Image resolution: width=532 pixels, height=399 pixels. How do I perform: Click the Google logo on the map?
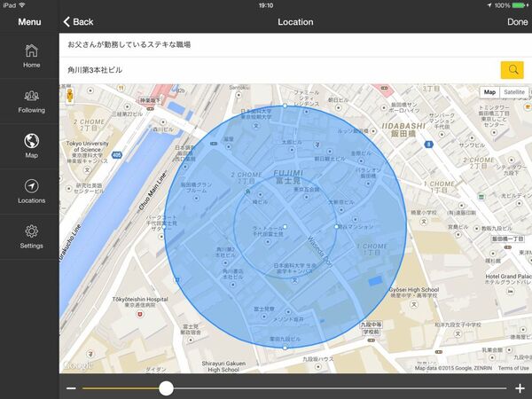coord(77,365)
